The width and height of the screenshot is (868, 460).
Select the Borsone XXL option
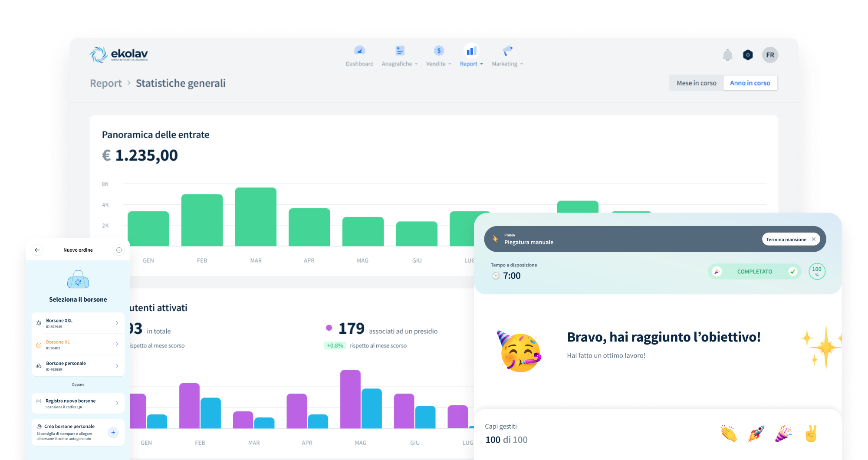(x=78, y=323)
